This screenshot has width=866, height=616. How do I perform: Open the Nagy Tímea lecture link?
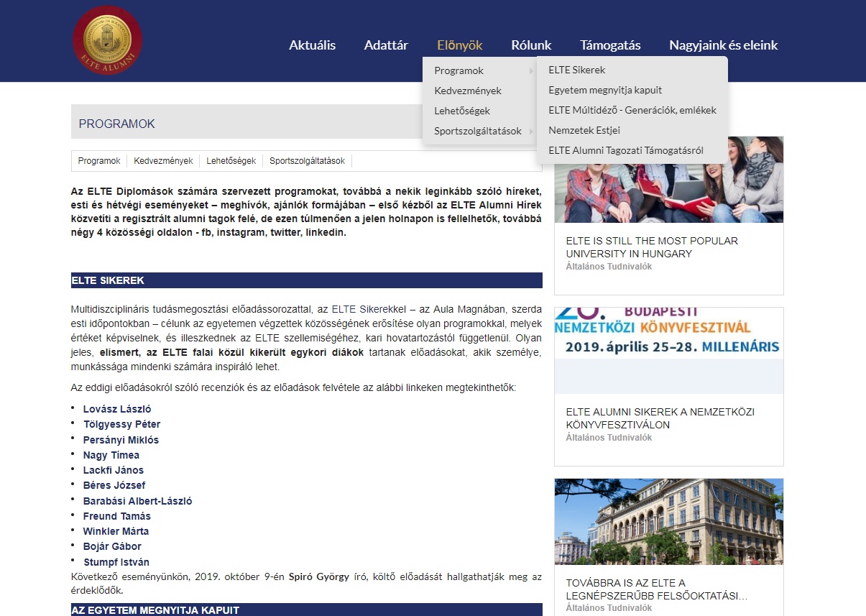pyautogui.click(x=111, y=455)
